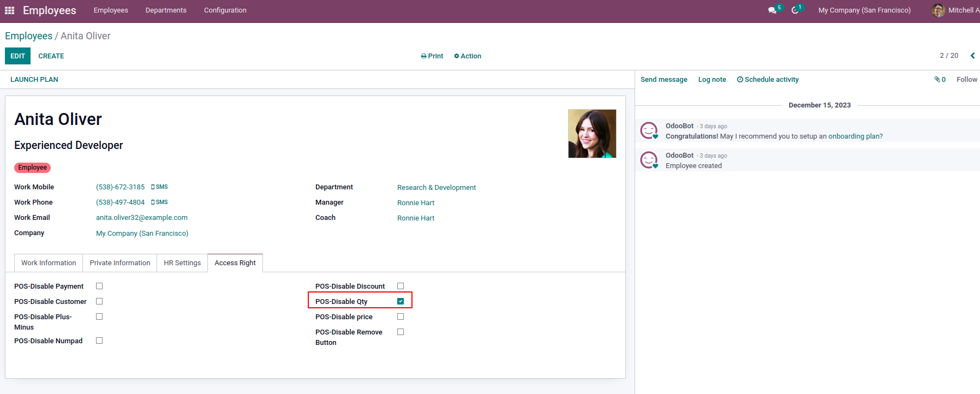Viewport: 980px width, 394px height.
Task: Toggle POS-Disable Customer checkbox
Action: [99, 301]
